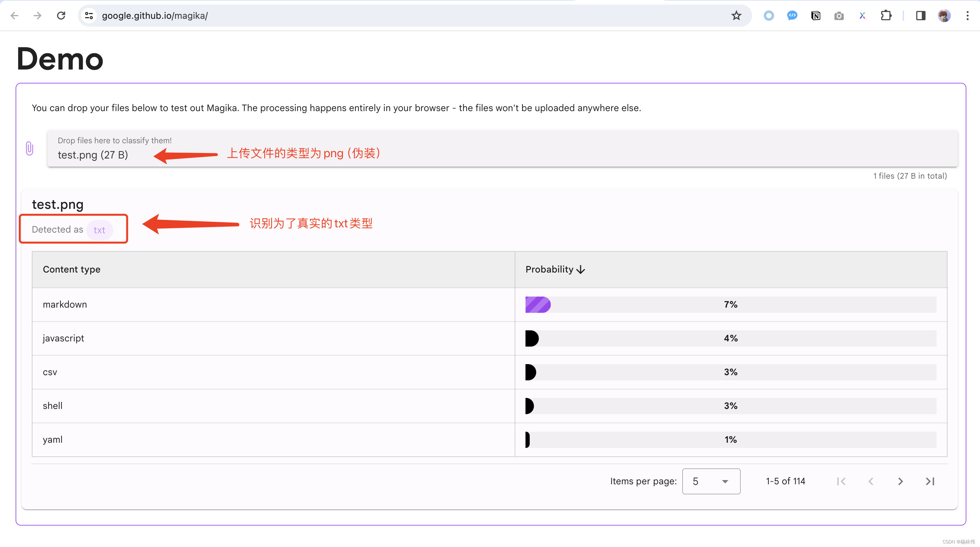Open the Items per page dropdown
980x547 pixels.
click(711, 481)
